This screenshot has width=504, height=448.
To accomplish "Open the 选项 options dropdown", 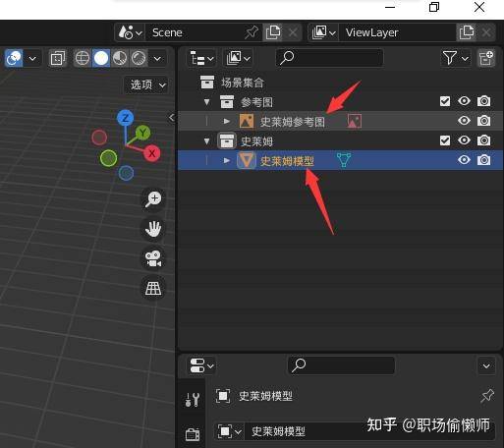I will coord(146,84).
